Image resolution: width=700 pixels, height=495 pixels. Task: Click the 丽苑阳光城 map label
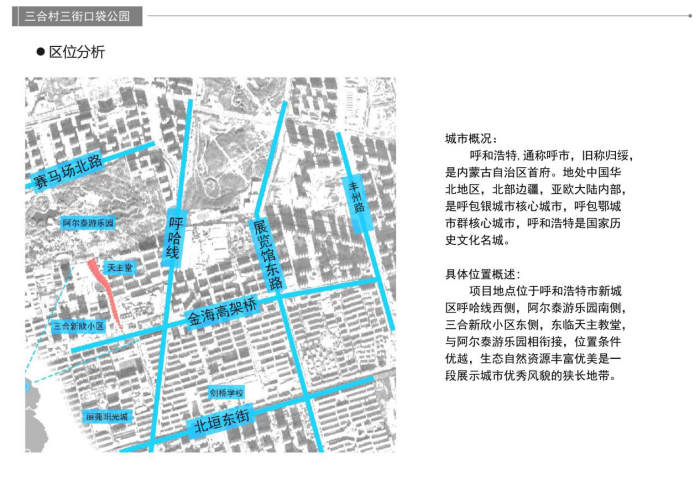tap(106, 416)
